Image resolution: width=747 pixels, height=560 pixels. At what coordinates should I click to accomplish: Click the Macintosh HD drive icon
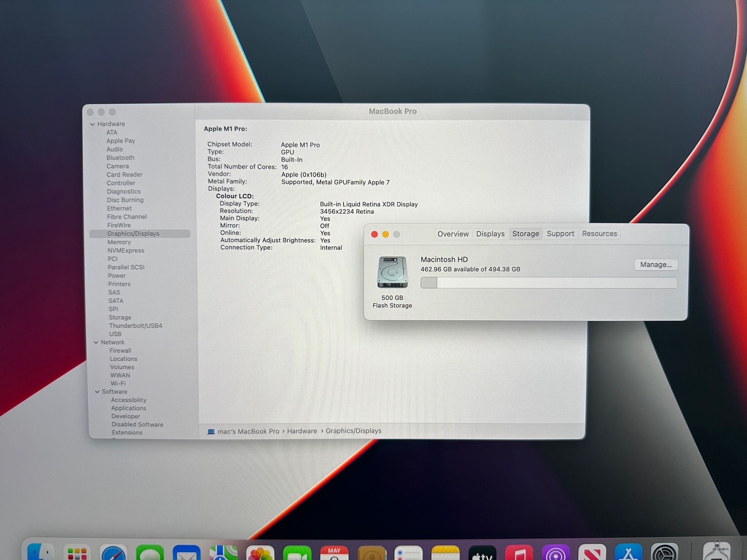coord(392,272)
